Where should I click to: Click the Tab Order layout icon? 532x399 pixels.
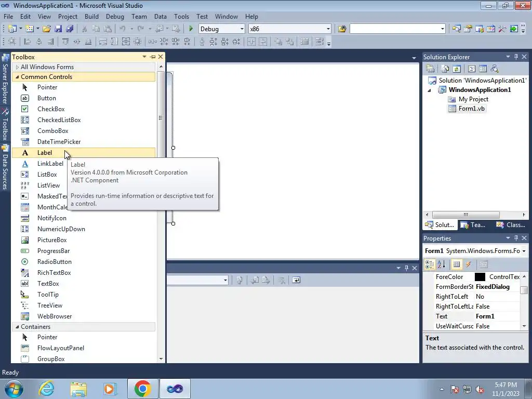click(x=320, y=42)
